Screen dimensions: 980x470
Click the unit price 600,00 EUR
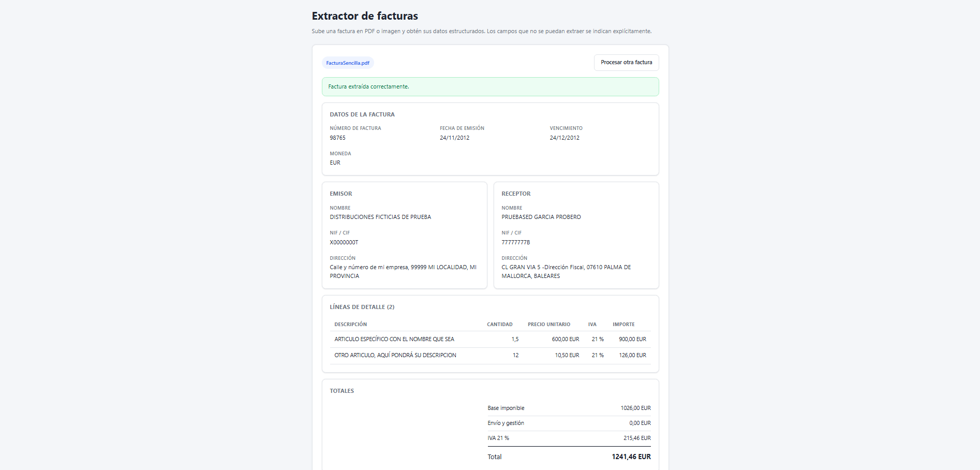[x=565, y=339]
